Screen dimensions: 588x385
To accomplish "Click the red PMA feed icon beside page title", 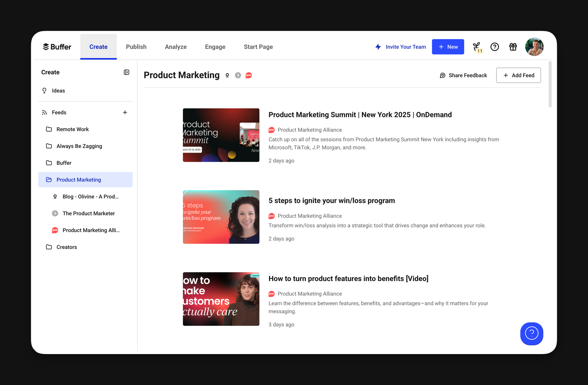I will [249, 75].
